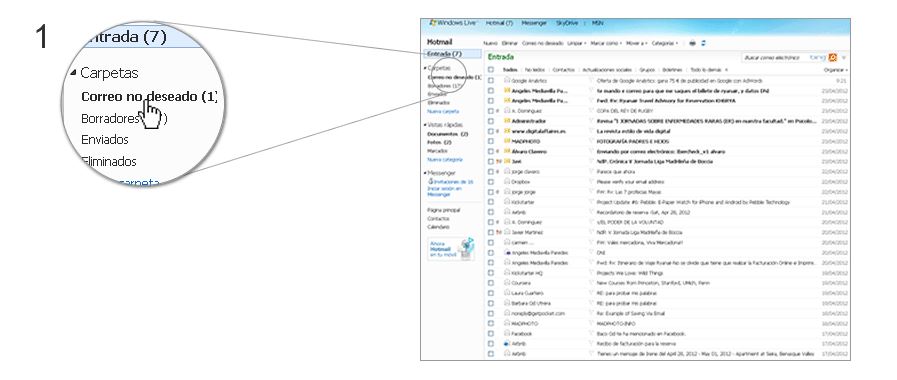Click the Eliminar toolbar button

point(509,43)
